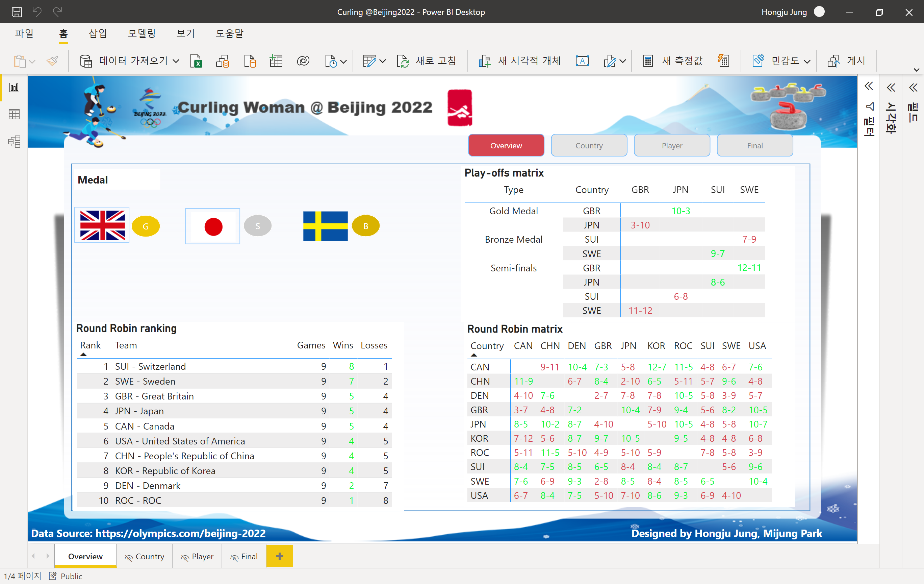Viewport: 924px width, 584px height.
Task: Expand the 데이터 가져오기 dropdown
Action: click(176, 61)
